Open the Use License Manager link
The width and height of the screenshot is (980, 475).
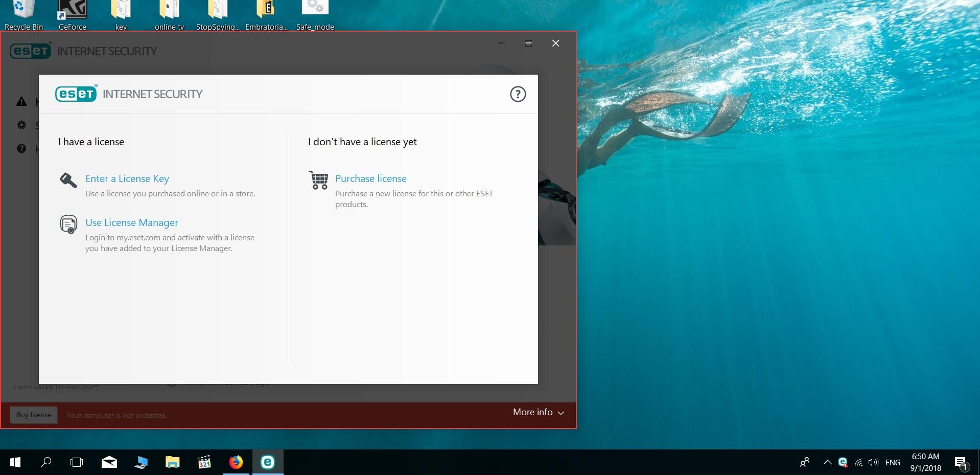pos(132,222)
